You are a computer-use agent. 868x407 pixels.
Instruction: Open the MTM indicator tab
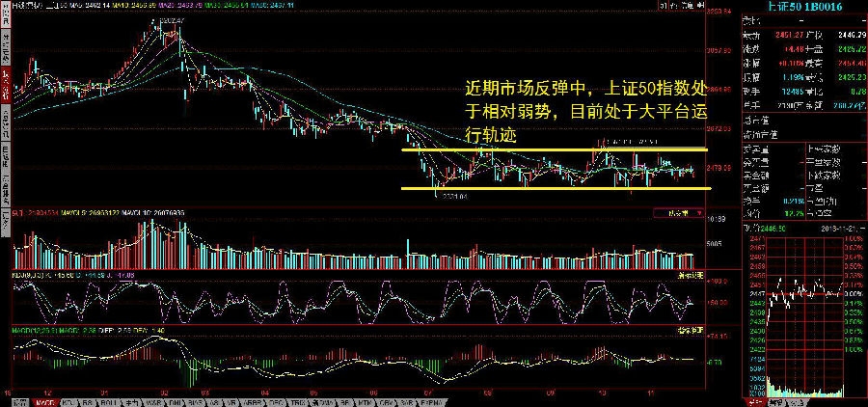pyautogui.click(x=365, y=402)
